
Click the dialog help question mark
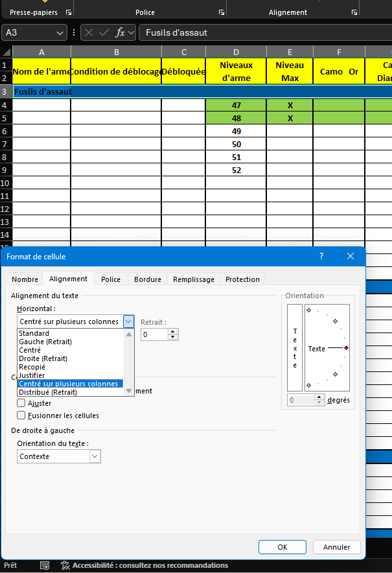321,257
